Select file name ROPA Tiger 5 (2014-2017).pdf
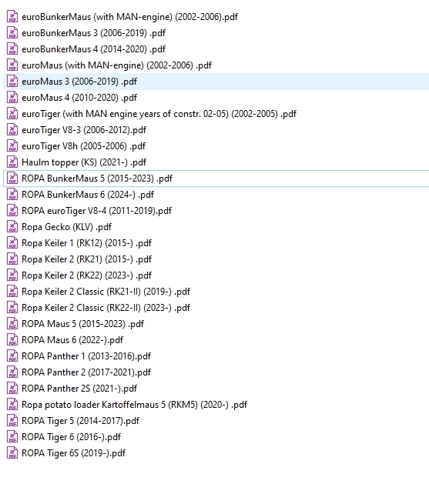Viewport: 429px width, 504px height. [x=80, y=421]
